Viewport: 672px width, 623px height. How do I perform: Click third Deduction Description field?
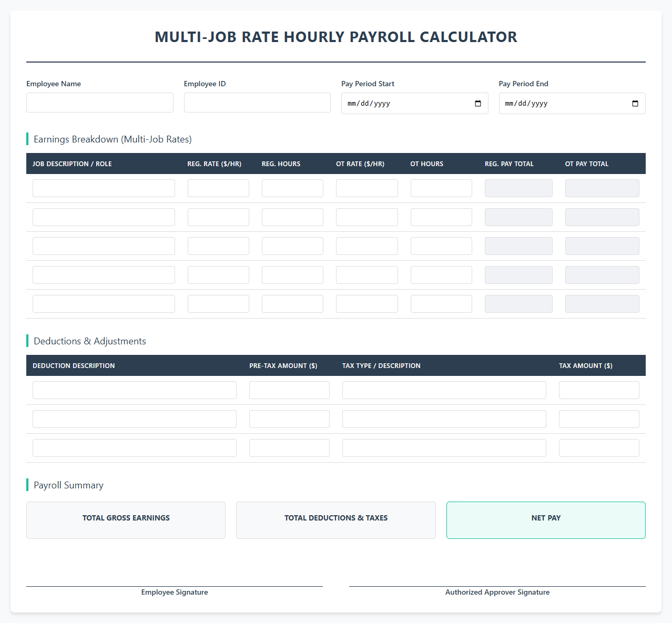[x=135, y=448]
